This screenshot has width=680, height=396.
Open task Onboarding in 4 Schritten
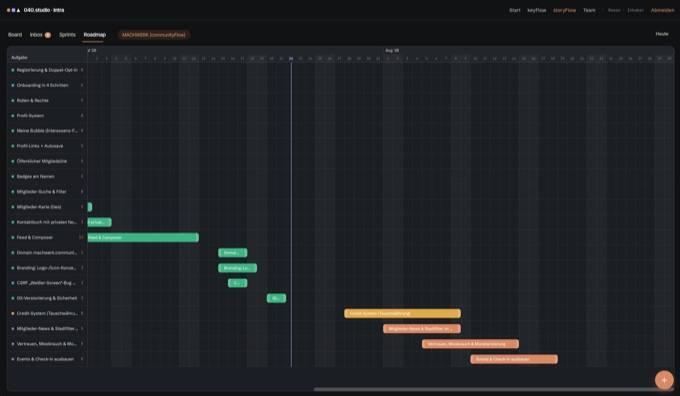click(42, 85)
